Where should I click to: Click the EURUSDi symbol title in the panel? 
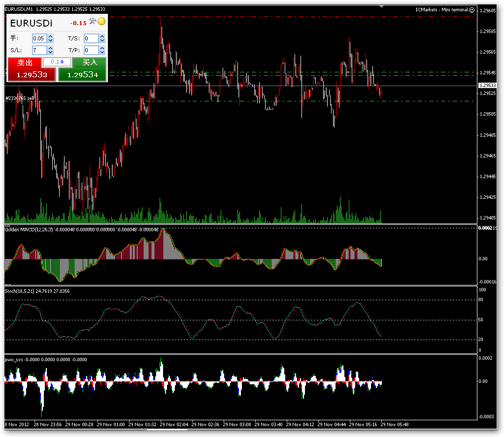31,23
